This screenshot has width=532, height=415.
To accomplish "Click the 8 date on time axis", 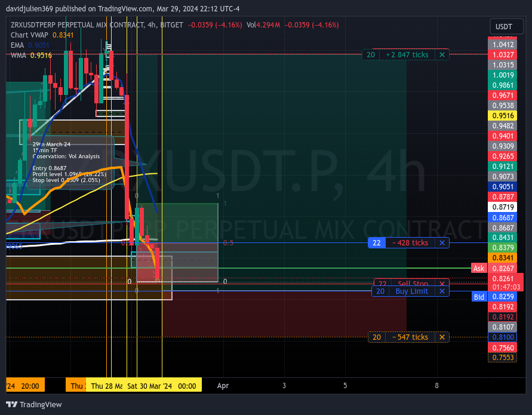I will pos(436,386).
